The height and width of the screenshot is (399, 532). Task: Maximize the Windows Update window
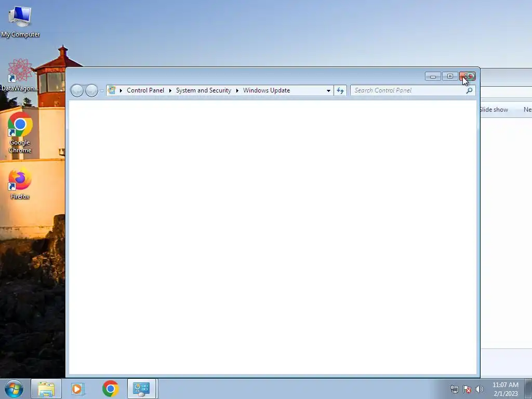click(x=450, y=76)
